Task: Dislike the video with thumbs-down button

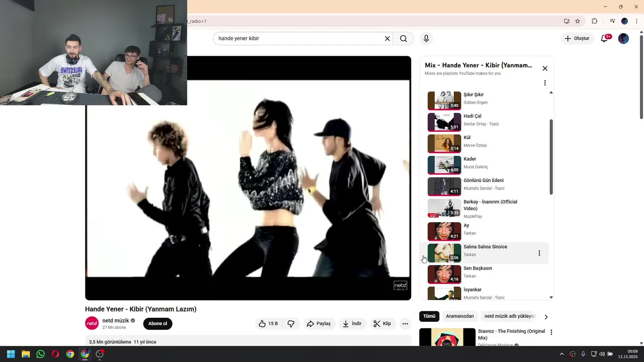Action: (x=291, y=324)
